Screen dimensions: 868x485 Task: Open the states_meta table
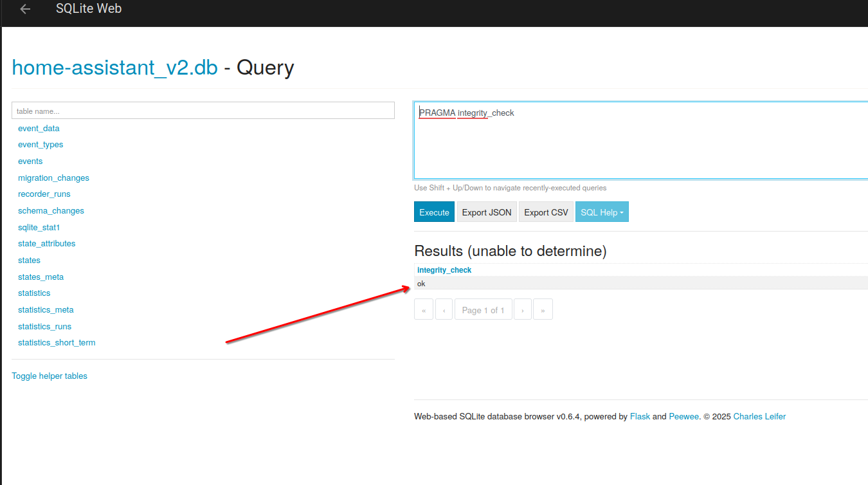tap(41, 277)
